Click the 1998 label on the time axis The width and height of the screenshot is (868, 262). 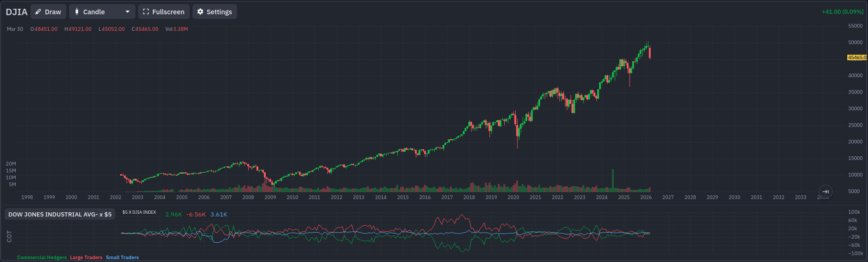[27, 197]
